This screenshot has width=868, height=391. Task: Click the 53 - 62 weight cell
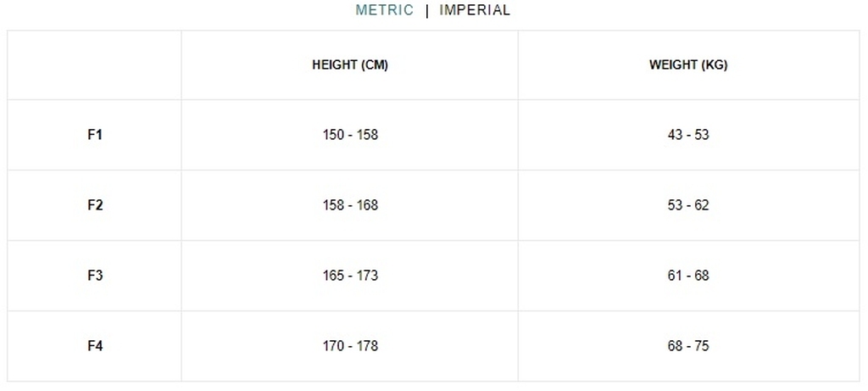tap(688, 205)
